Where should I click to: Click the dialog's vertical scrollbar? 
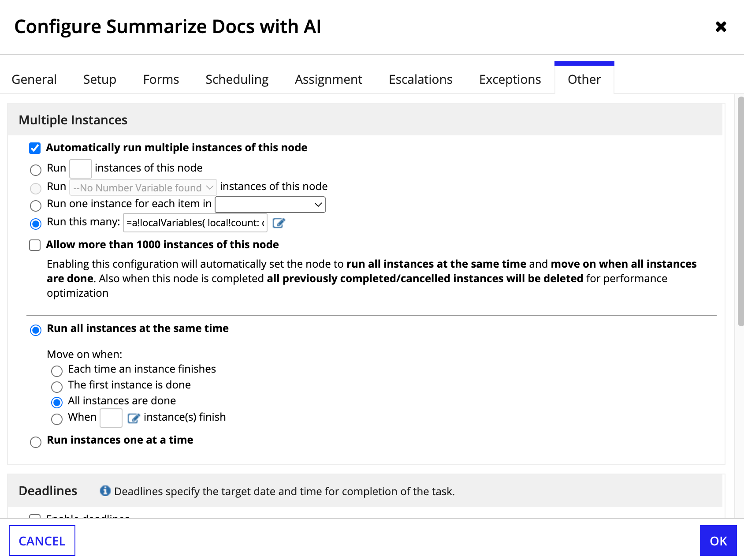pyautogui.click(x=740, y=212)
